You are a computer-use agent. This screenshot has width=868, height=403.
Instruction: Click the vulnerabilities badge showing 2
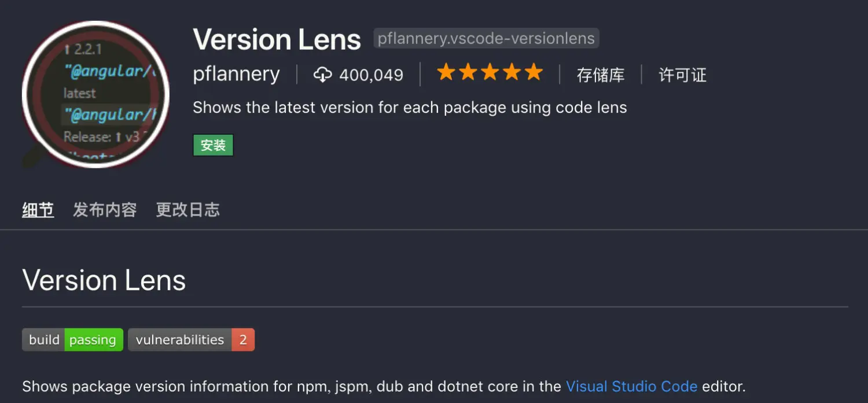[191, 339]
